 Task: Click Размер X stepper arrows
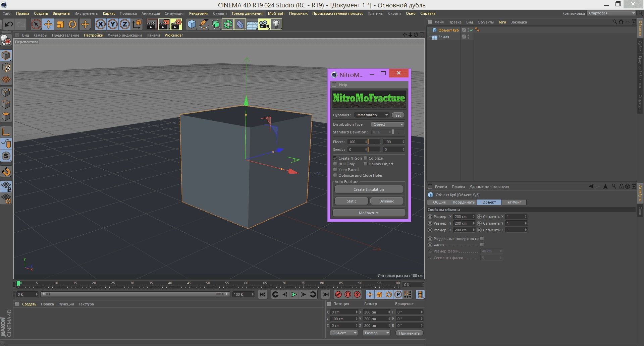point(474,217)
